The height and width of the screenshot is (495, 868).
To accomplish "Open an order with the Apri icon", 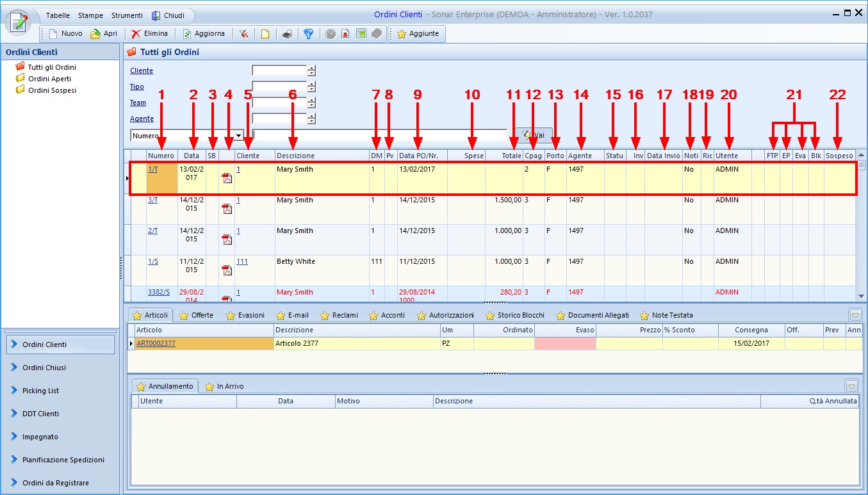I will (104, 34).
